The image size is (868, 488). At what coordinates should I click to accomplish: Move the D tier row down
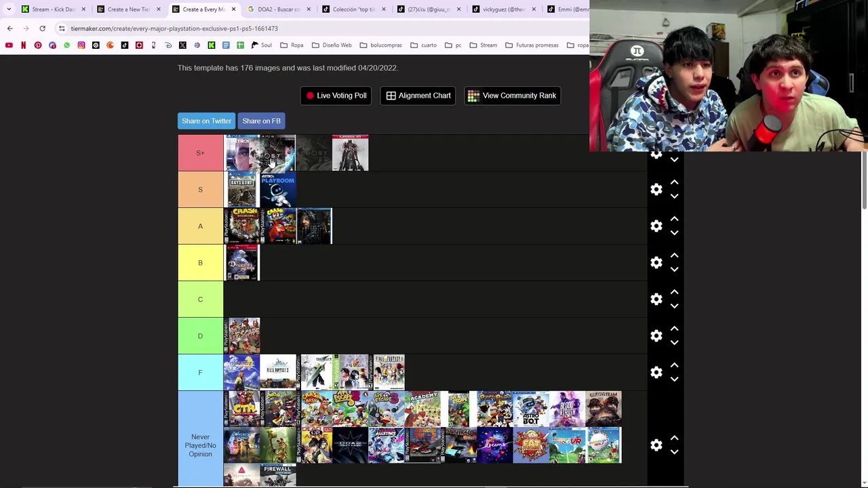pyautogui.click(x=674, y=342)
